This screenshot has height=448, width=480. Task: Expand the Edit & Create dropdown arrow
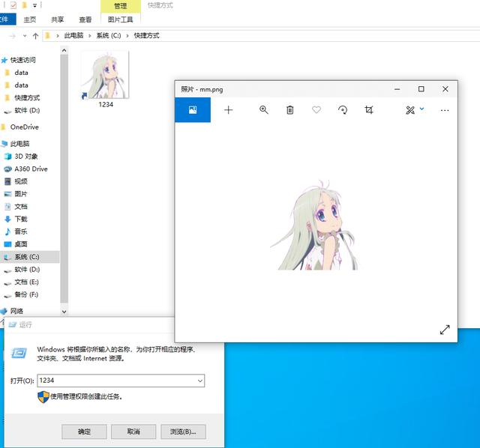[421, 109]
